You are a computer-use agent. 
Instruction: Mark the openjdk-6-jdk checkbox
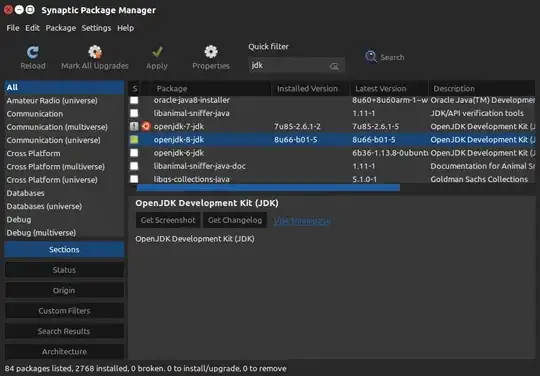134,153
